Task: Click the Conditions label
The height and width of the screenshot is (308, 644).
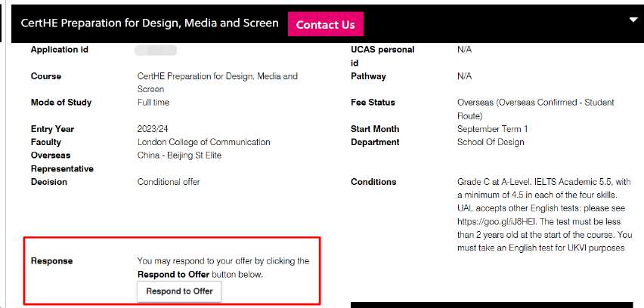Action: (373, 182)
